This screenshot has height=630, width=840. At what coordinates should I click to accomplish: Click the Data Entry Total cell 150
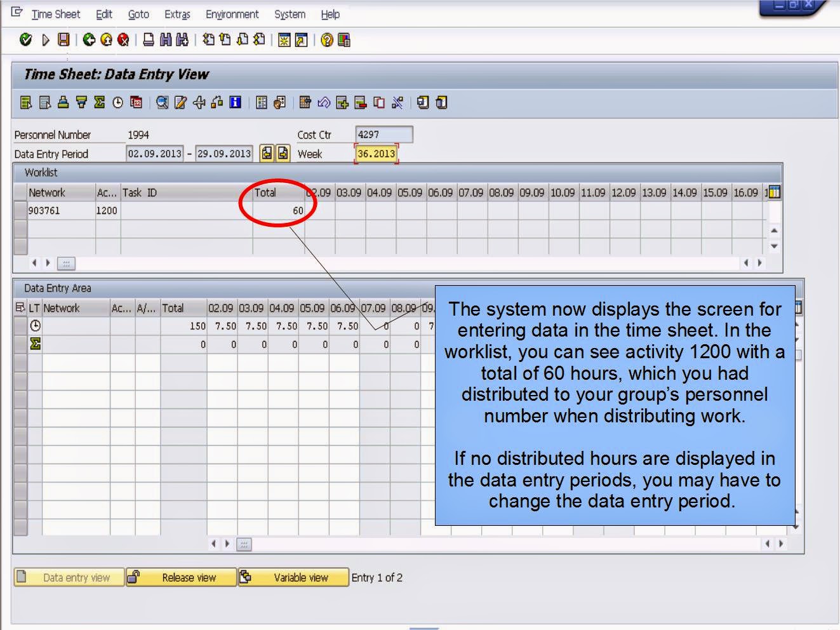tap(183, 326)
